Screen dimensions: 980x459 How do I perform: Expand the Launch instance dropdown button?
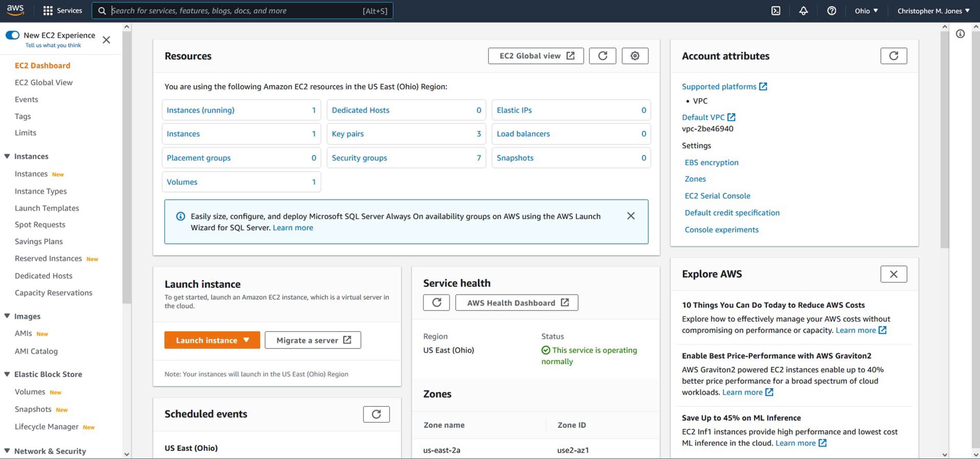coord(246,340)
